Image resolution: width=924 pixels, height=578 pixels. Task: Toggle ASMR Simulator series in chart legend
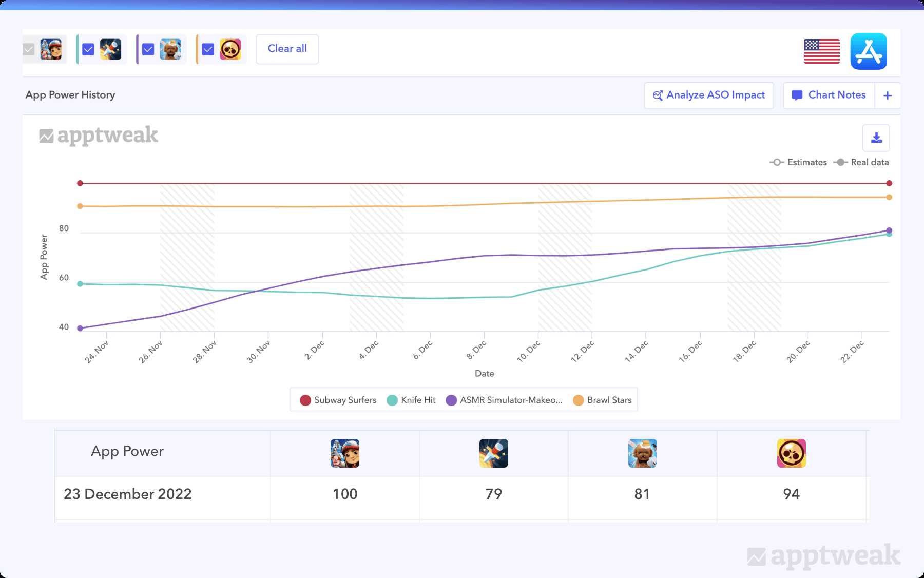pyautogui.click(x=504, y=400)
